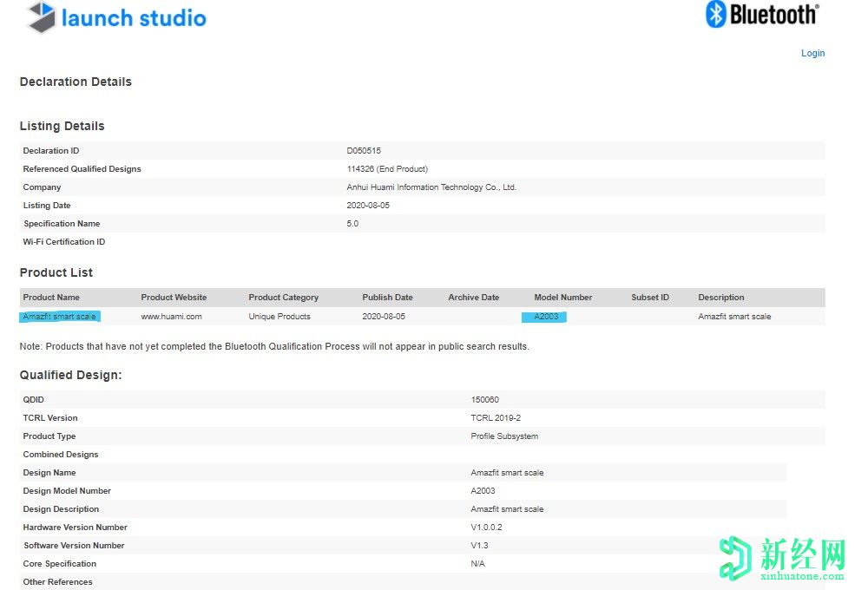Image resolution: width=868 pixels, height=590 pixels.
Task: Click the Product Website column header
Action: coord(174,298)
